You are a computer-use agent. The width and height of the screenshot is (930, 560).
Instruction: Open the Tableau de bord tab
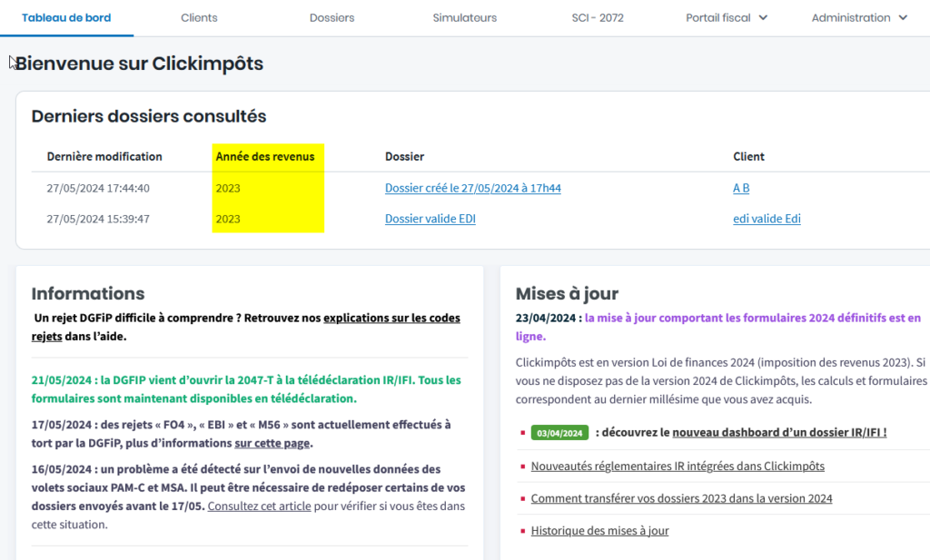[x=66, y=17]
